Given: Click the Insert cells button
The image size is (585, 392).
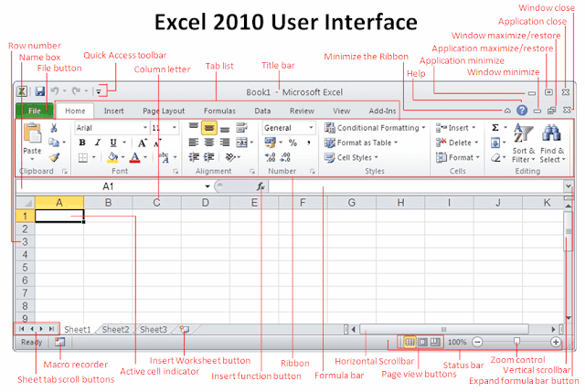Looking at the screenshot, I should click(x=456, y=128).
